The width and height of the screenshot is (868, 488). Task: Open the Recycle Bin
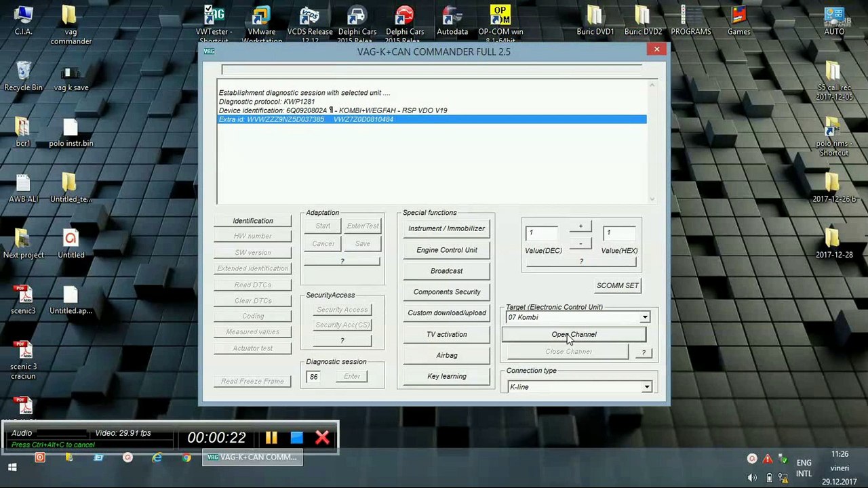tap(23, 76)
